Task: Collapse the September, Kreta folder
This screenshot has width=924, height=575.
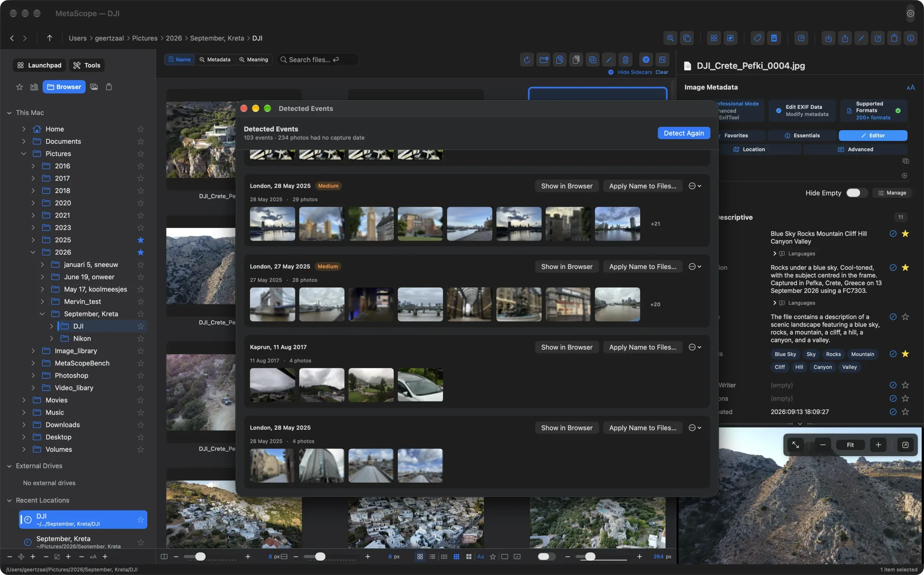Action: click(42, 314)
